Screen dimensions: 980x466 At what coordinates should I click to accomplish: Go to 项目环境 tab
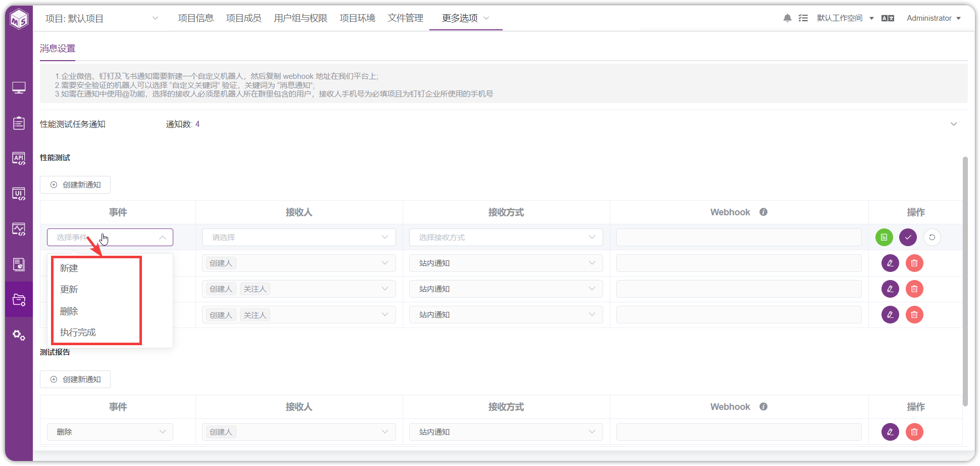[358, 18]
